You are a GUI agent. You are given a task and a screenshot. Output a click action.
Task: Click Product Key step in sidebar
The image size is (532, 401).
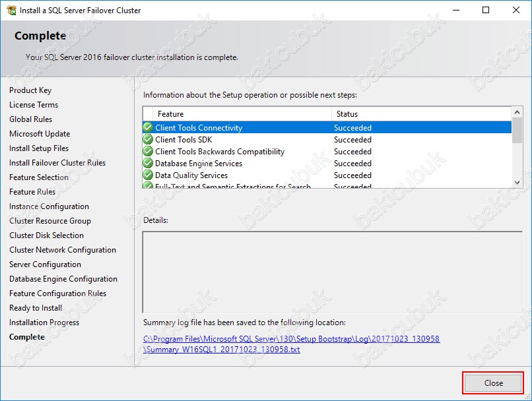pos(30,90)
